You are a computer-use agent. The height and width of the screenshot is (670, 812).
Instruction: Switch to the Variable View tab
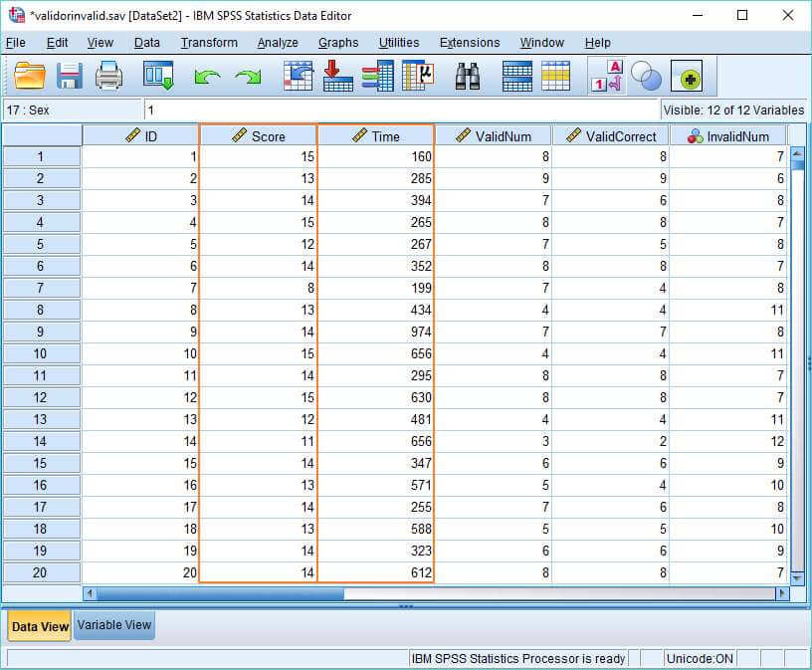(113, 625)
